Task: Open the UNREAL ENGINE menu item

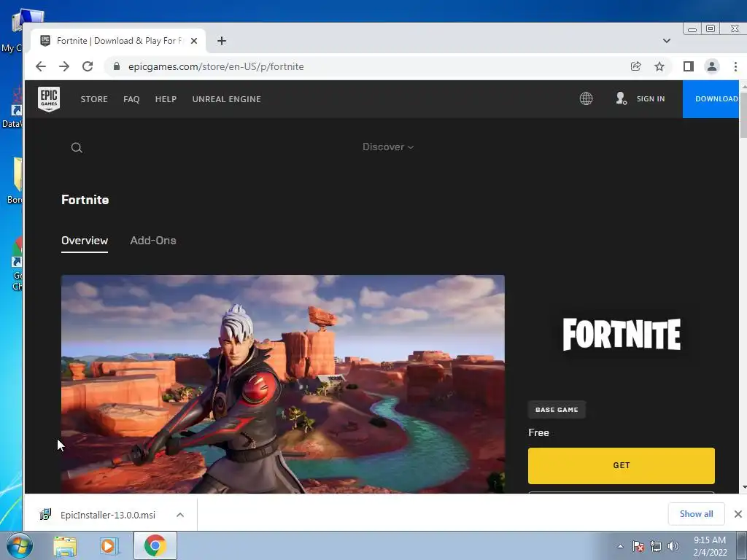Action: click(x=227, y=99)
